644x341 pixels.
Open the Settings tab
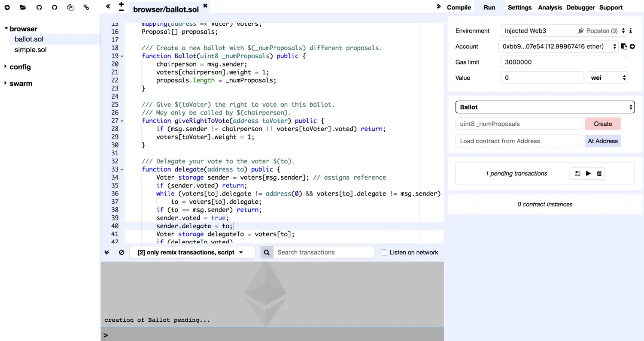tap(519, 7)
